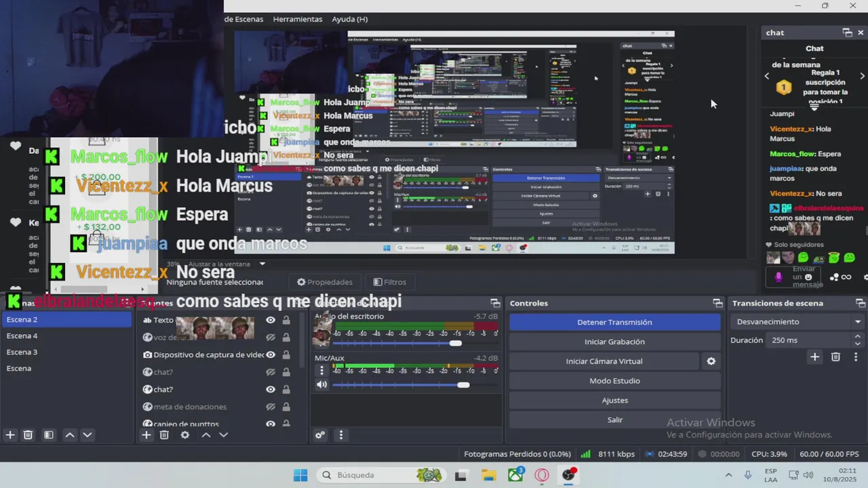Show the meta de donaciones source

click(271, 407)
